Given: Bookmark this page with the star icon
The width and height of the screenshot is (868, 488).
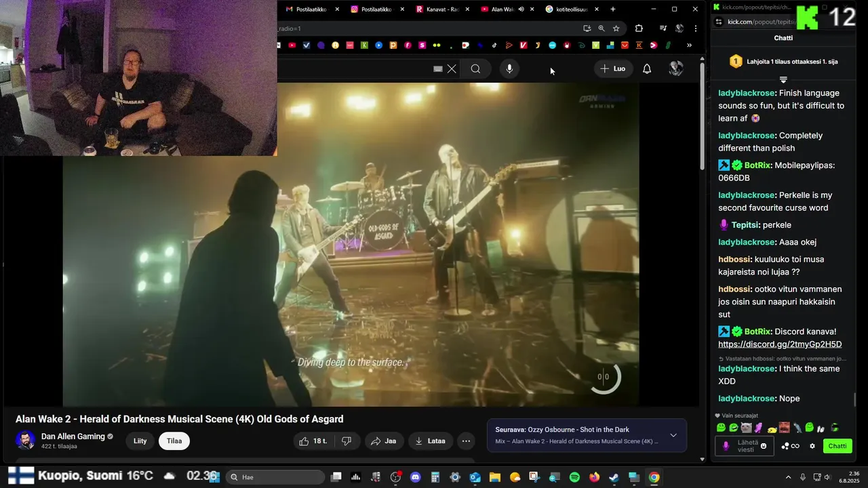Looking at the screenshot, I should [x=616, y=28].
